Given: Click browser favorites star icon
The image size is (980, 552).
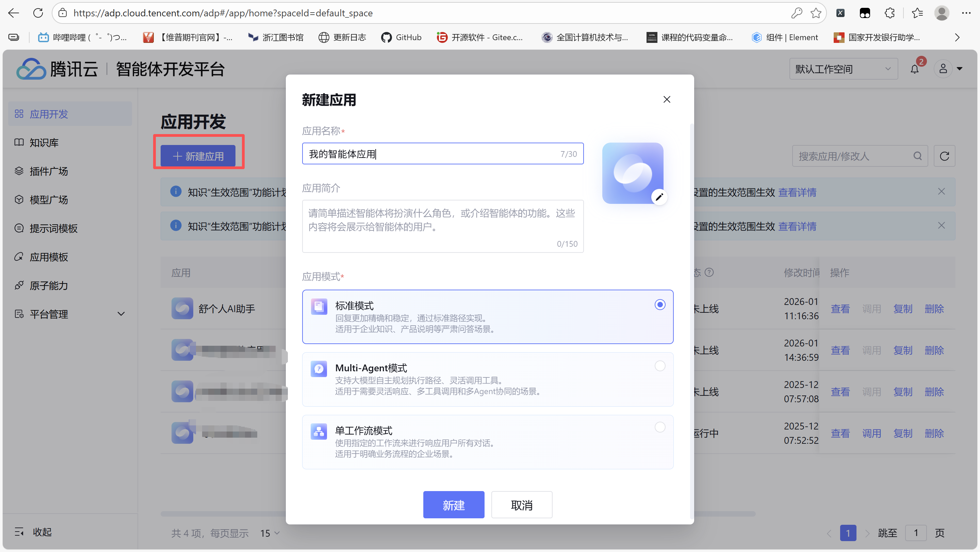Looking at the screenshot, I should [816, 13].
